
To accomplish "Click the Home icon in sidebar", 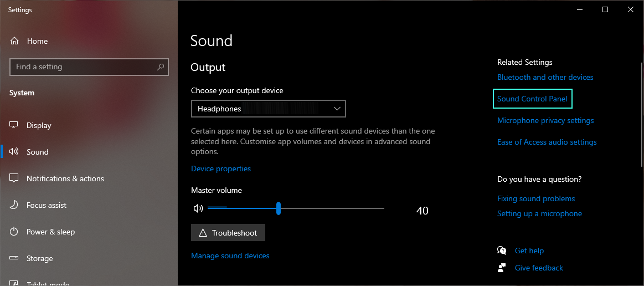I will [x=14, y=41].
